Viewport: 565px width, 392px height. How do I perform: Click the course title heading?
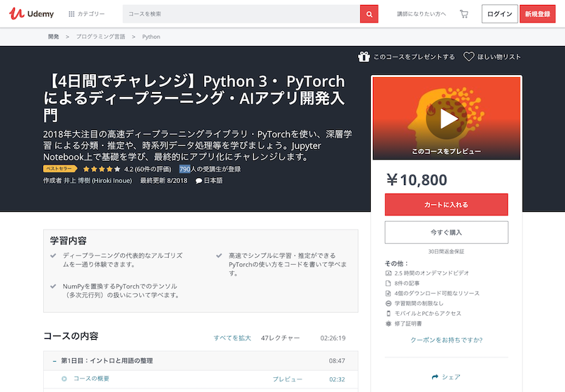[x=194, y=98]
